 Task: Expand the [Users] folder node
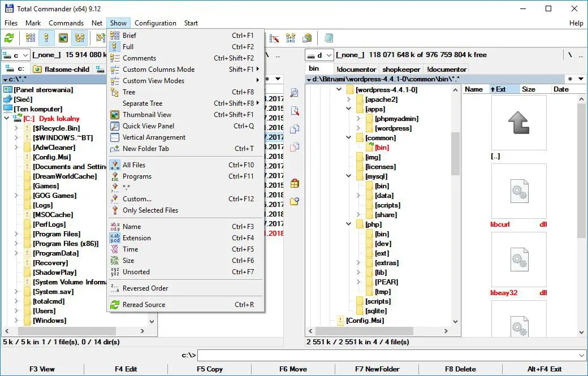16,311
